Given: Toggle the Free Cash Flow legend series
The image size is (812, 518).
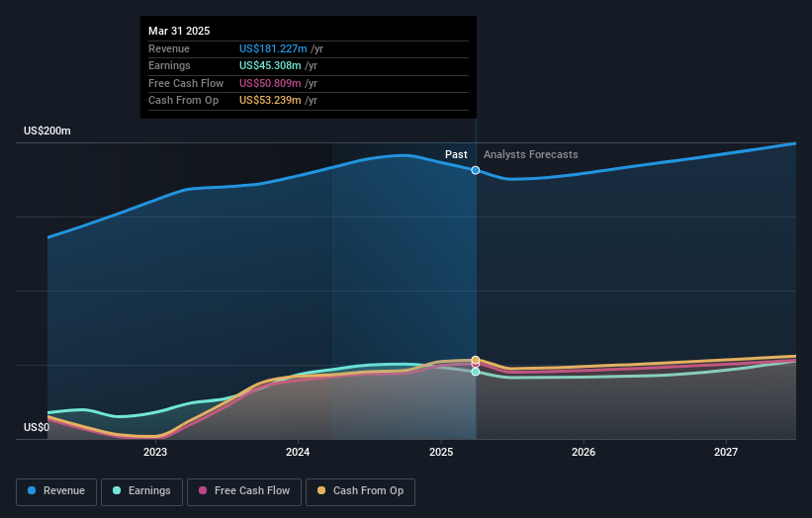Looking at the screenshot, I should tap(244, 491).
